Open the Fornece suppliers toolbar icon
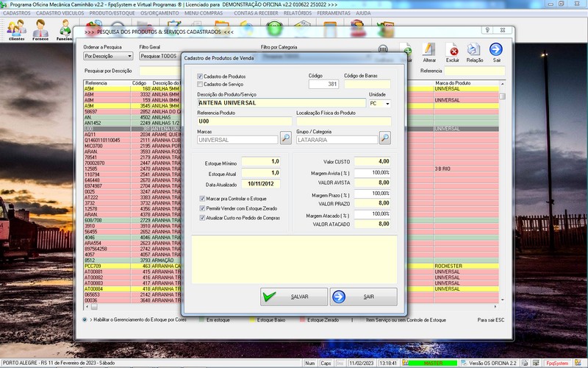Viewport: 588px width, 368px height. tap(40, 29)
